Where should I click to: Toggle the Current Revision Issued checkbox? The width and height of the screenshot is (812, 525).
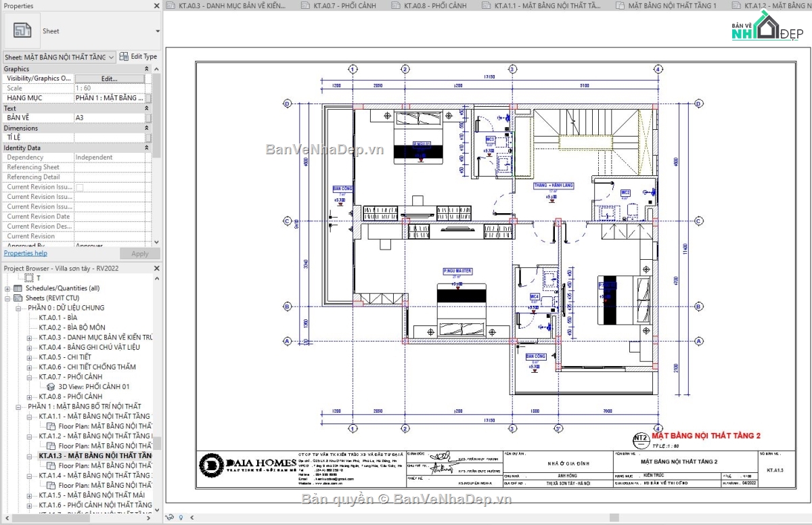click(79, 187)
